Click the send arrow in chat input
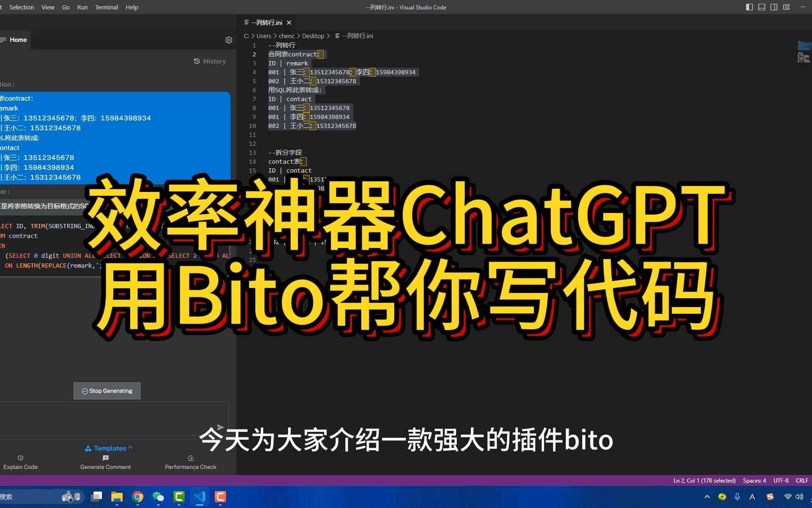The width and height of the screenshot is (812, 508). (220, 427)
